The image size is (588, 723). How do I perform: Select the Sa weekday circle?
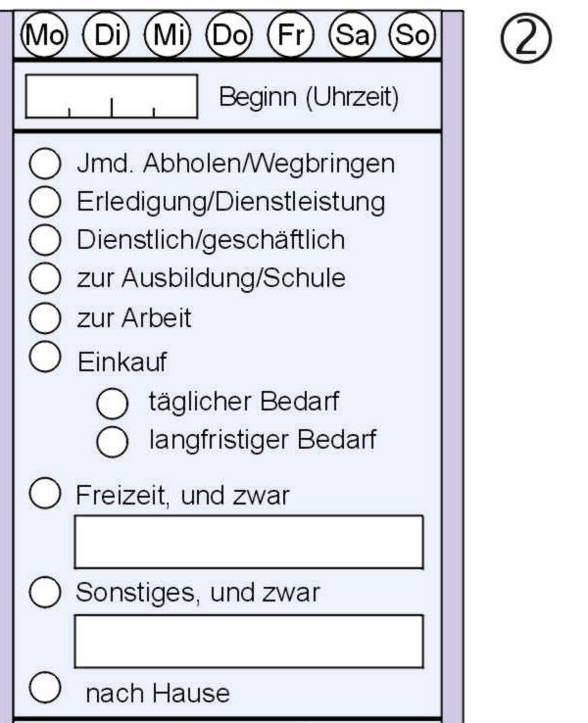point(353,34)
